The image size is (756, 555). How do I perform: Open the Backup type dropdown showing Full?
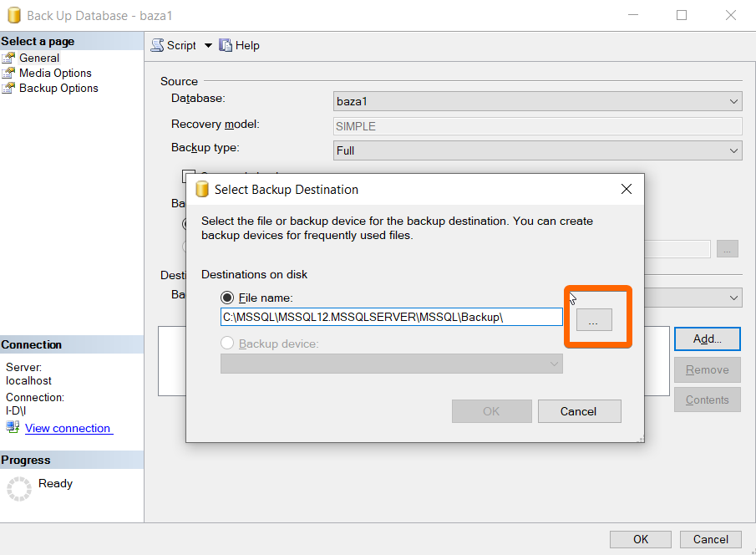coord(537,150)
